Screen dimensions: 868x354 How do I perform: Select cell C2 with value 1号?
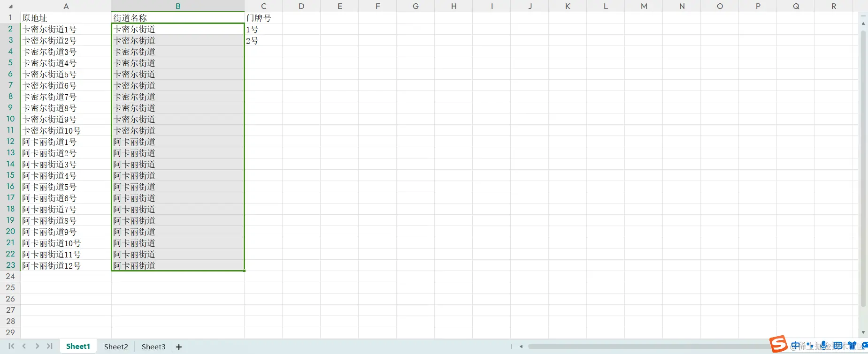(263, 29)
